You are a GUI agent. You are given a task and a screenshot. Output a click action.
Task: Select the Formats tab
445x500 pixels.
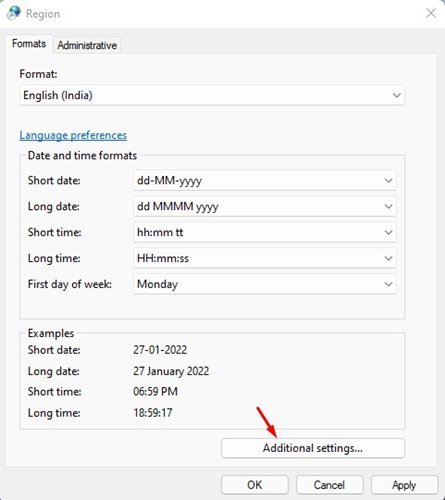29,44
